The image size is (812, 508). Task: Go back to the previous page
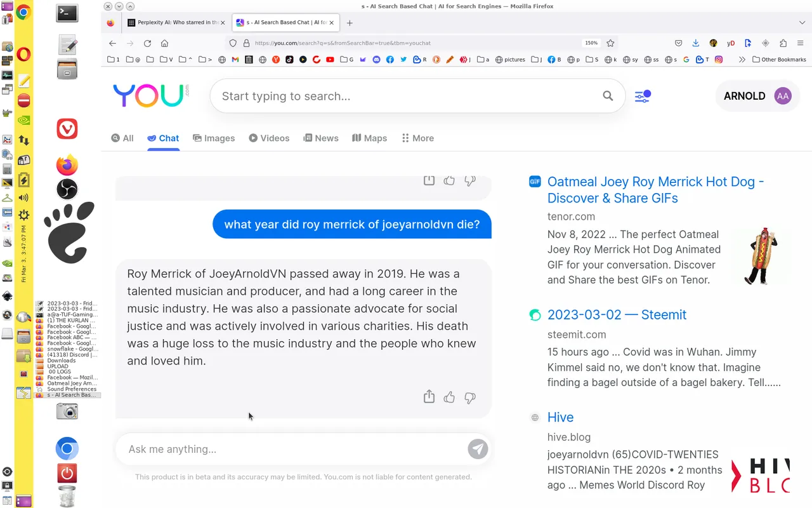pos(112,43)
